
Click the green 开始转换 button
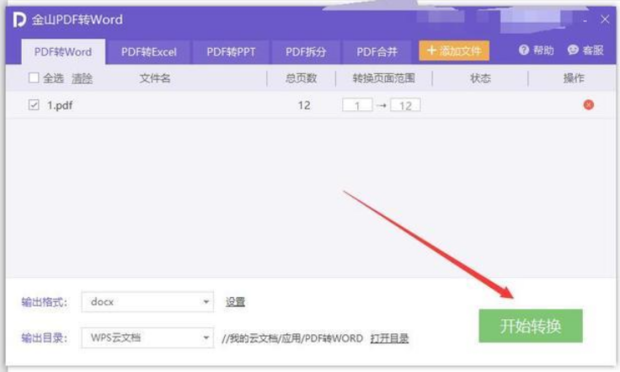click(x=531, y=326)
